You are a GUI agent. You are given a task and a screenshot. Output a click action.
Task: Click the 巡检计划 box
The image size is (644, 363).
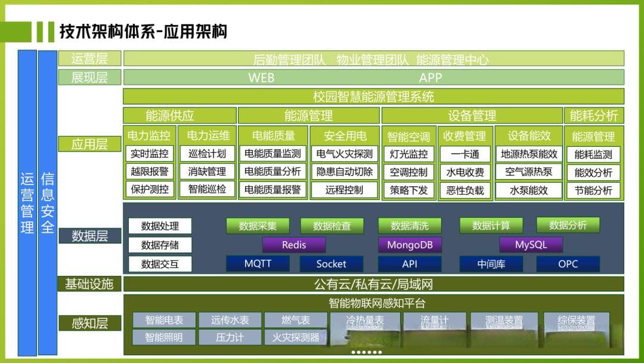click(207, 153)
